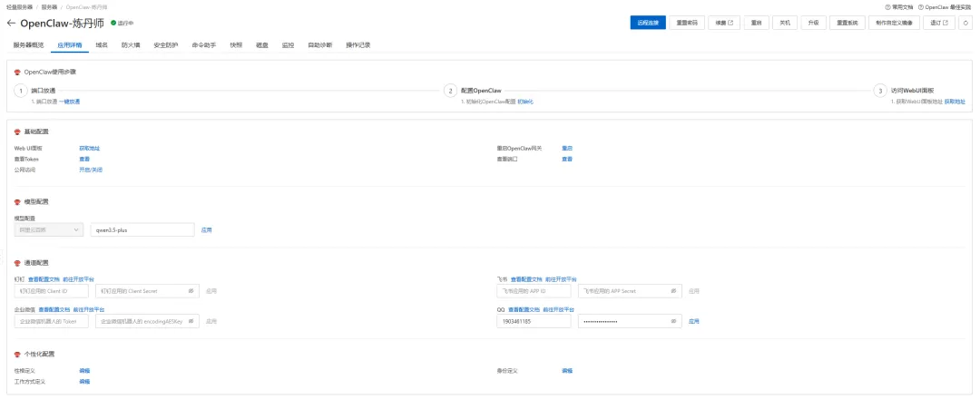
Task: View the 操作记录 tab
Action: 358,45
